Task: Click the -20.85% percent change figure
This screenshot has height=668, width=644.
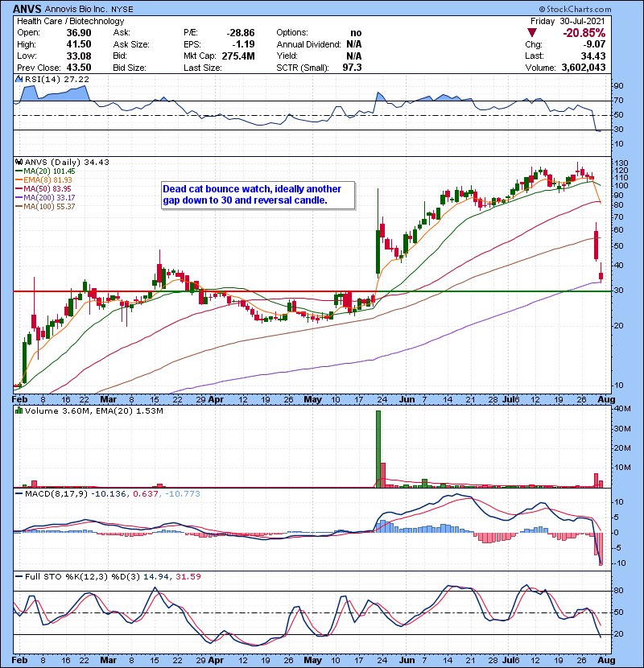Action: pyautogui.click(x=584, y=33)
